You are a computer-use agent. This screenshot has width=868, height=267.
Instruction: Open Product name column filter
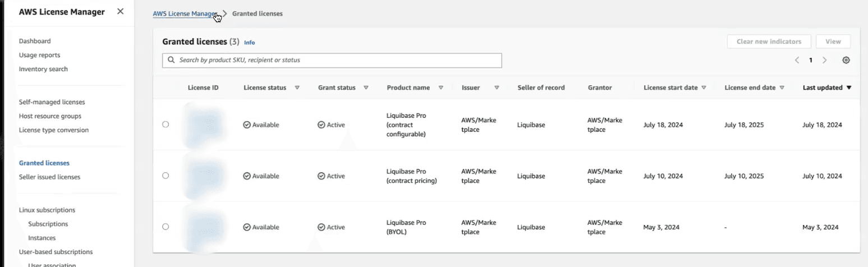[441, 88]
